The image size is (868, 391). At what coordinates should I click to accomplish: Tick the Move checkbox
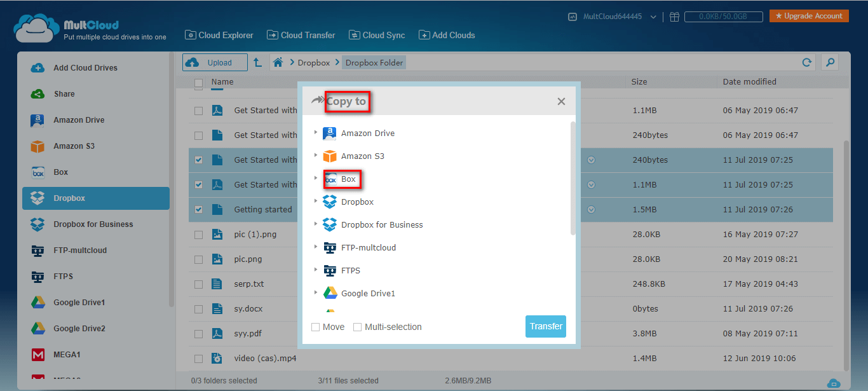coord(316,327)
